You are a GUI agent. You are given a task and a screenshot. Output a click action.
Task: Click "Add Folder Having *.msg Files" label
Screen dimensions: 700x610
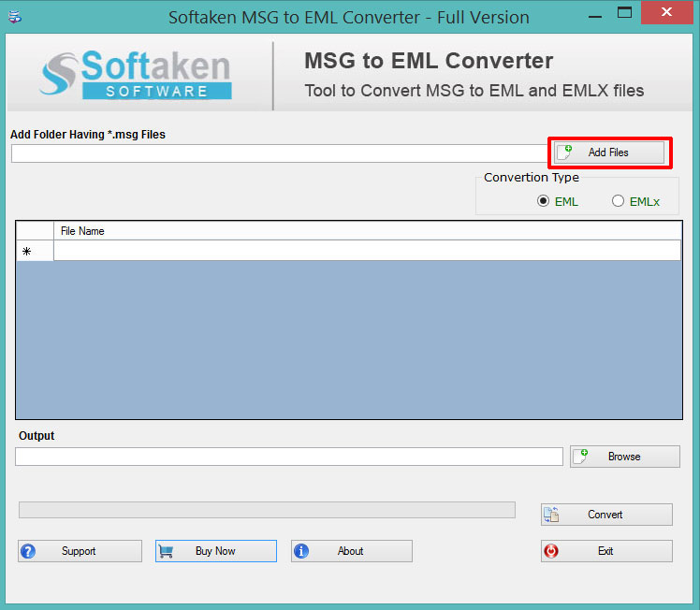(88, 135)
